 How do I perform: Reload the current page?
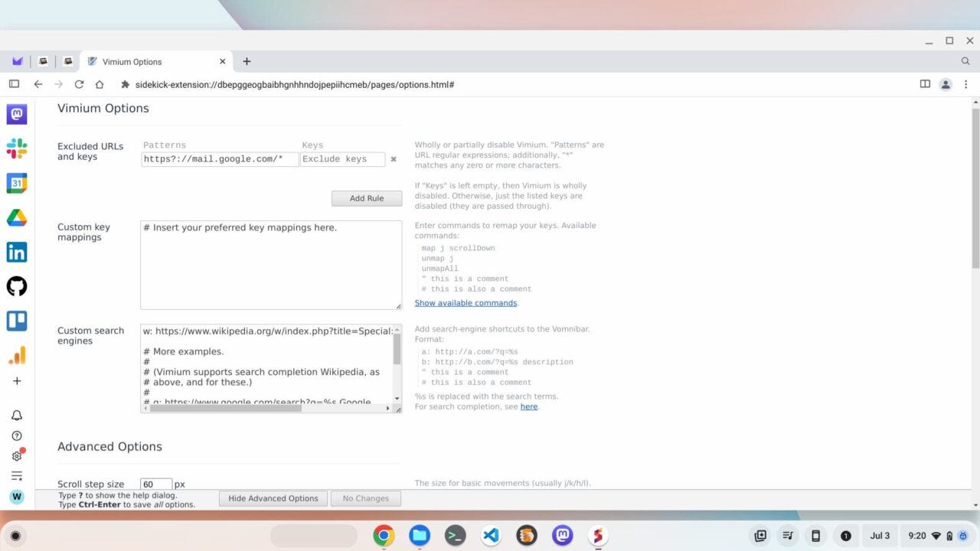coord(79,84)
